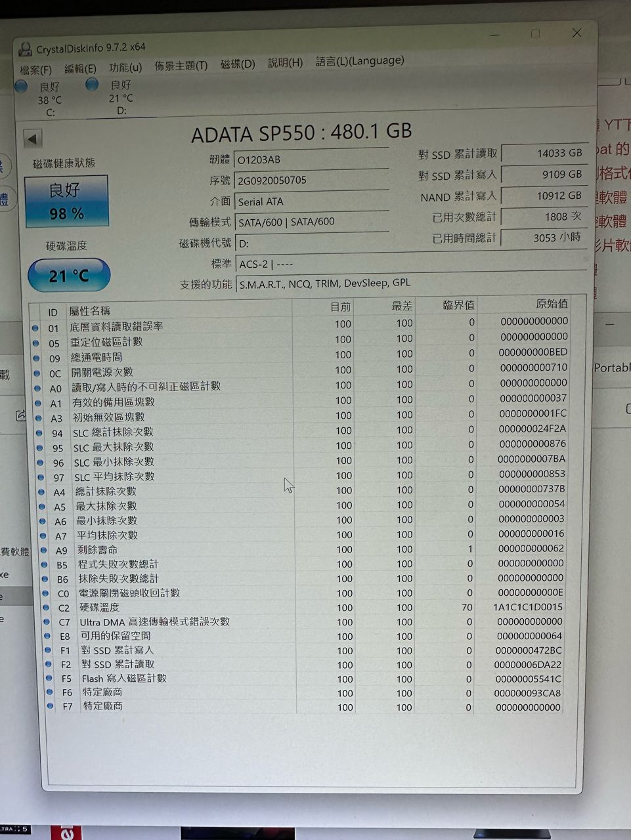Click the CrystalDiskInfo app icon in title bar

click(25, 50)
